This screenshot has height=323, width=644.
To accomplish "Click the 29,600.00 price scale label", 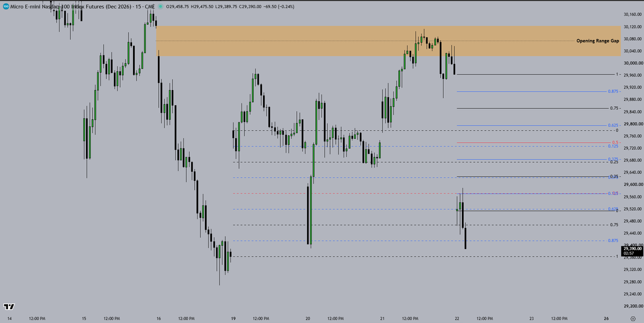I will click(633, 185).
